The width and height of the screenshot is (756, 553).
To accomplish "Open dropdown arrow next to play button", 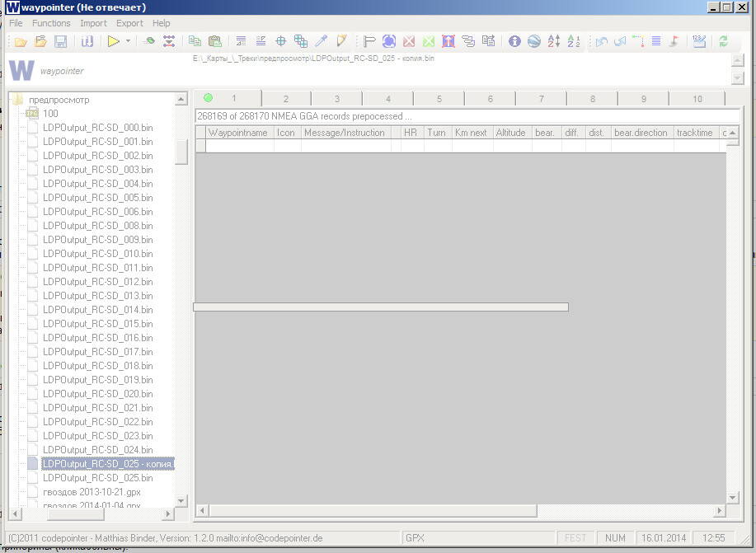I will tap(128, 41).
